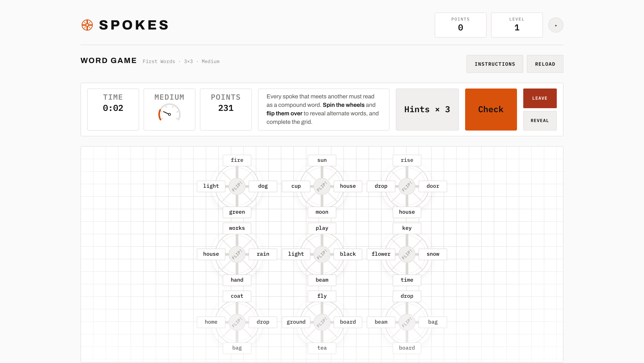This screenshot has height=363, width=644.
Task: Select the 'flower' spoke word
Action: (381, 254)
